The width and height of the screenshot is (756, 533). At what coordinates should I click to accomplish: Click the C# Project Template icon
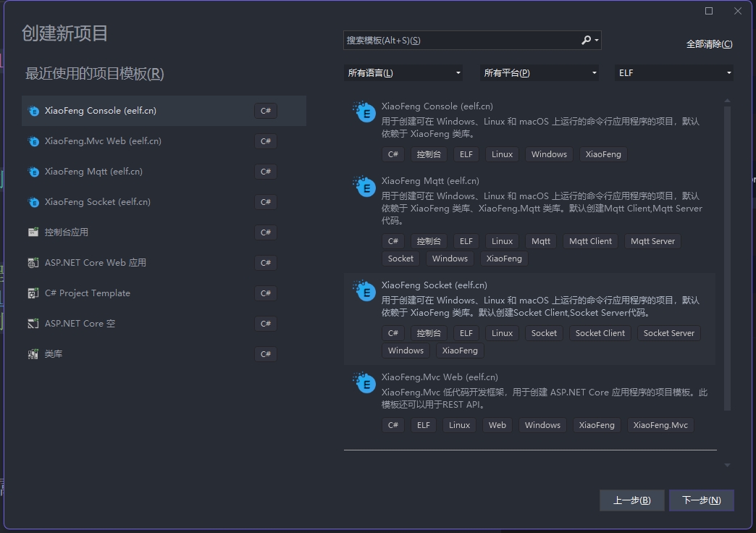pyautogui.click(x=33, y=293)
